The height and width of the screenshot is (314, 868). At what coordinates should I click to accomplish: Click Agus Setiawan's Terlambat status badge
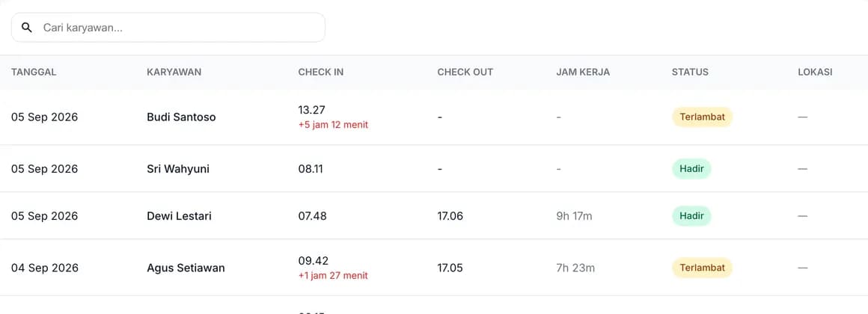point(702,268)
